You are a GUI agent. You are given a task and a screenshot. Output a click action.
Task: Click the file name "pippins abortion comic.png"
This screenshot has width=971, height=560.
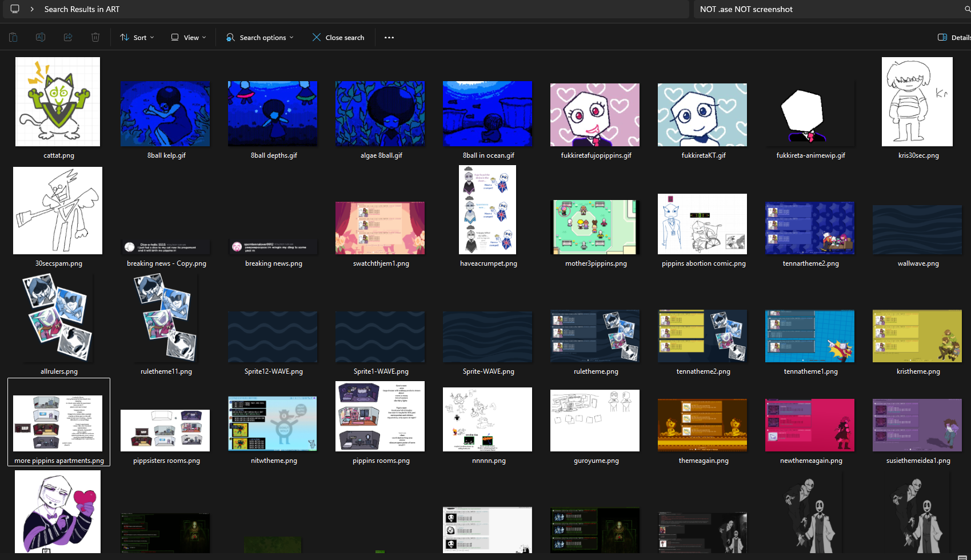(704, 263)
